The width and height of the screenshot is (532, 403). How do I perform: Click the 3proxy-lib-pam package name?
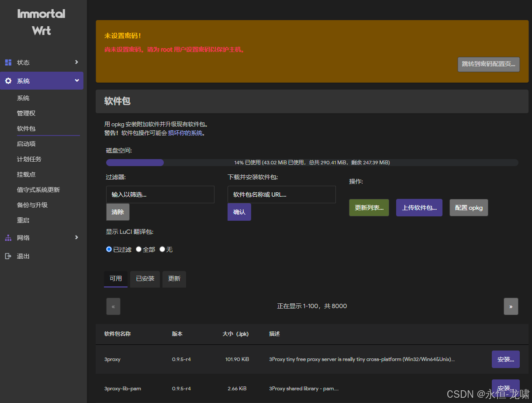[x=123, y=388]
